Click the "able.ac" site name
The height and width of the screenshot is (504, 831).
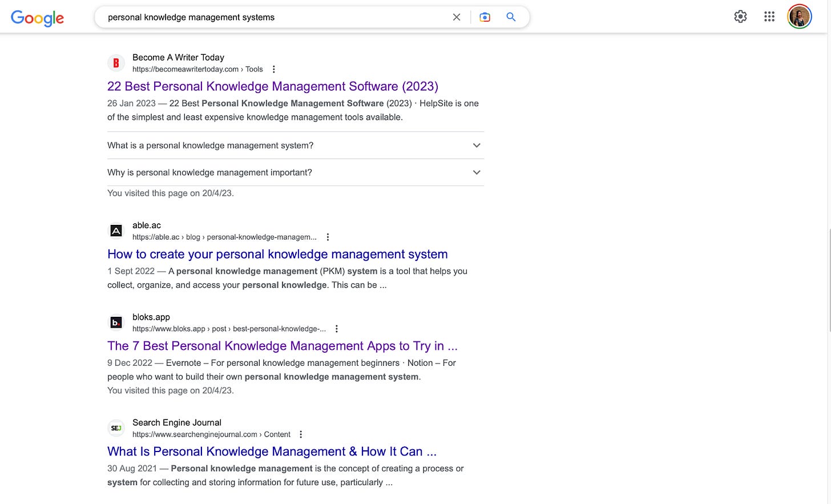click(147, 225)
